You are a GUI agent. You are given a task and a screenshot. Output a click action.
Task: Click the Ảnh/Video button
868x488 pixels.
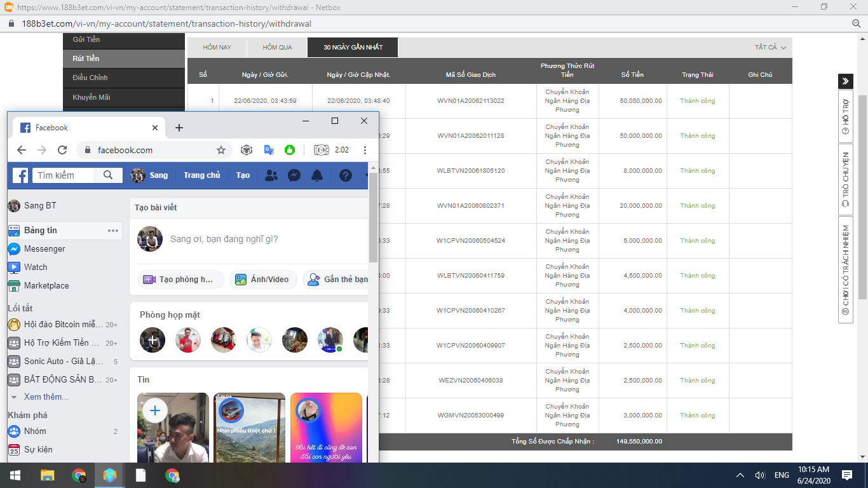tap(263, 280)
